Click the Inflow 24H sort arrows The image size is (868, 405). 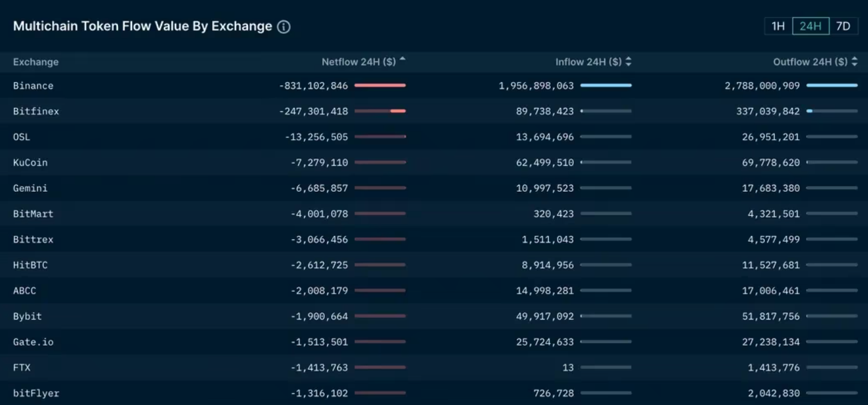629,62
